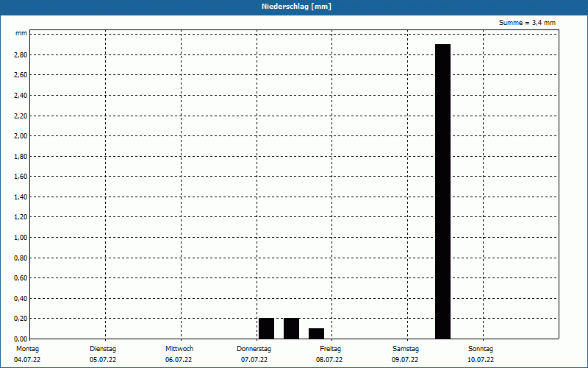
Task: Click the date '08.07.22'
Action: click(x=329, y=360)
